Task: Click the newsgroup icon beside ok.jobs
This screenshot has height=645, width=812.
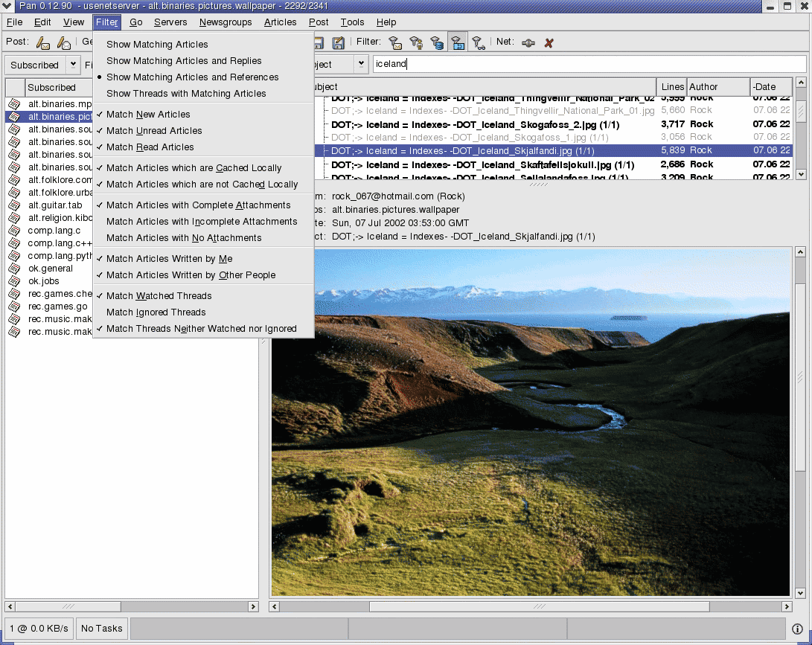Action: pyautogui.click(x=14, y=281)
